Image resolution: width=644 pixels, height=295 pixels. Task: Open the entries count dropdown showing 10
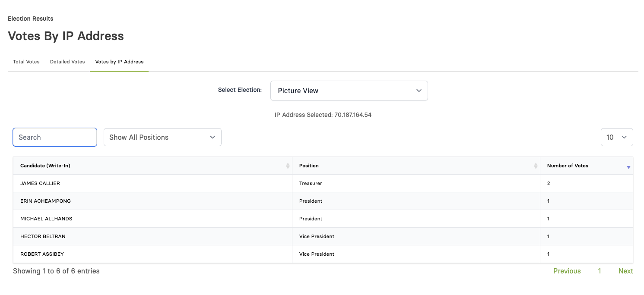[617, 137]
